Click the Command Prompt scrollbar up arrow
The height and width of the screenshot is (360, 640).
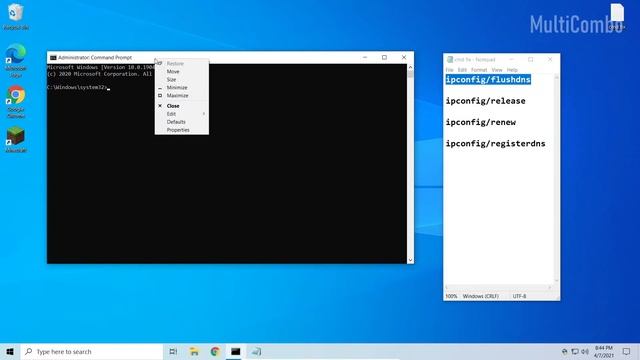[410, 67]
